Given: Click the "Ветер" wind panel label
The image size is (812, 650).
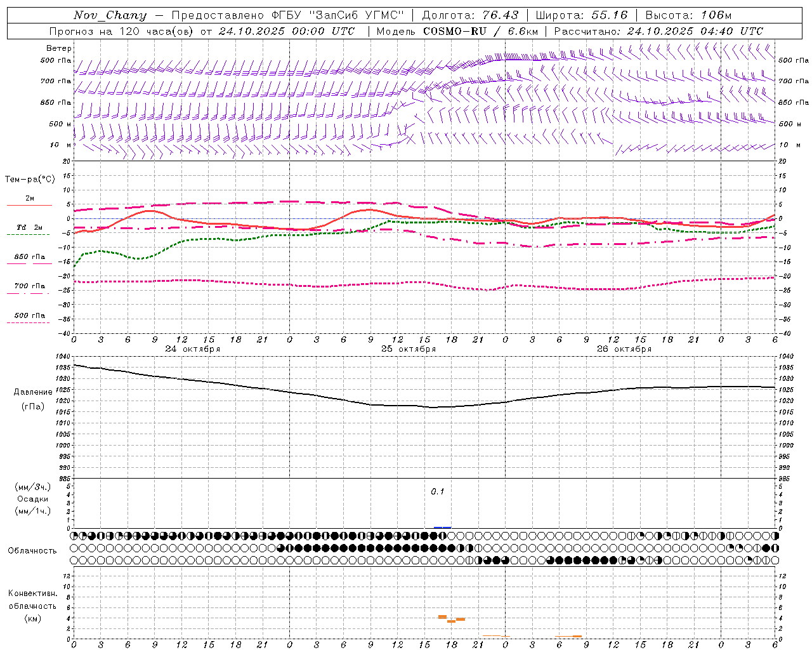Looking at the screenshot, I should [59, 48].
